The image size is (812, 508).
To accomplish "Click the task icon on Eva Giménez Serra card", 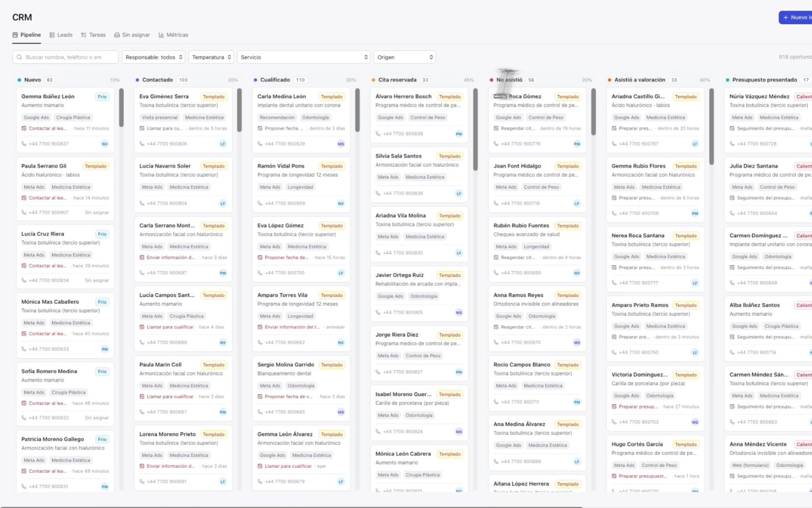I will 142,129.
